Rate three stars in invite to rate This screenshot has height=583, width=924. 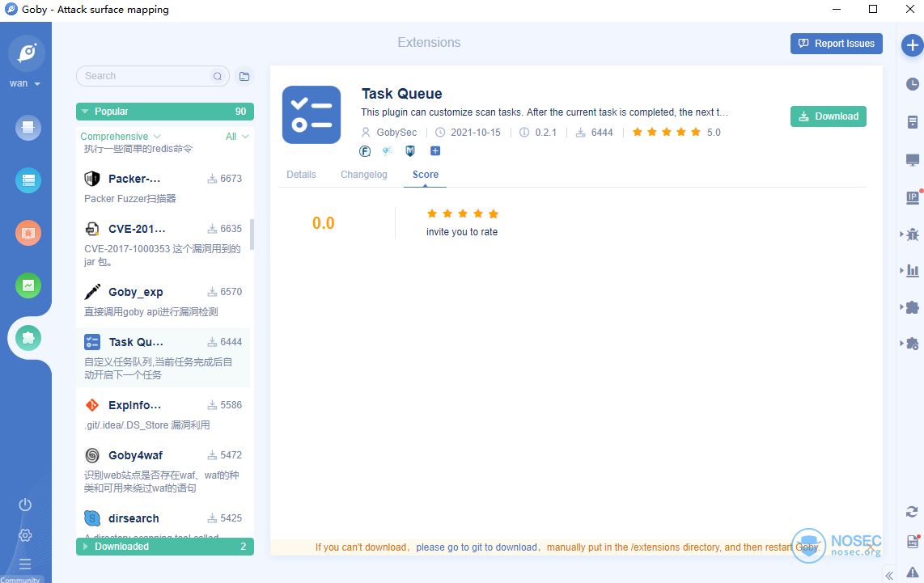pyautogui.click(x=463, y=213)
